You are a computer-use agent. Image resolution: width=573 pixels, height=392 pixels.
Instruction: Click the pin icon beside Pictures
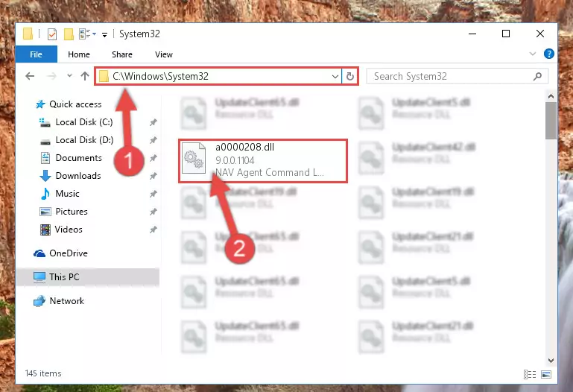pyautogui.click(x=153, y=212)
